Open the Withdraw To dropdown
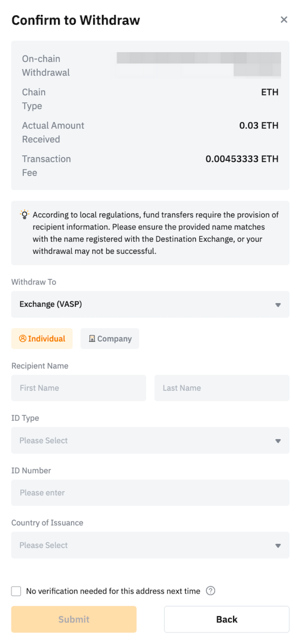The height and width of the screenshot is (644, 299). 150,304
